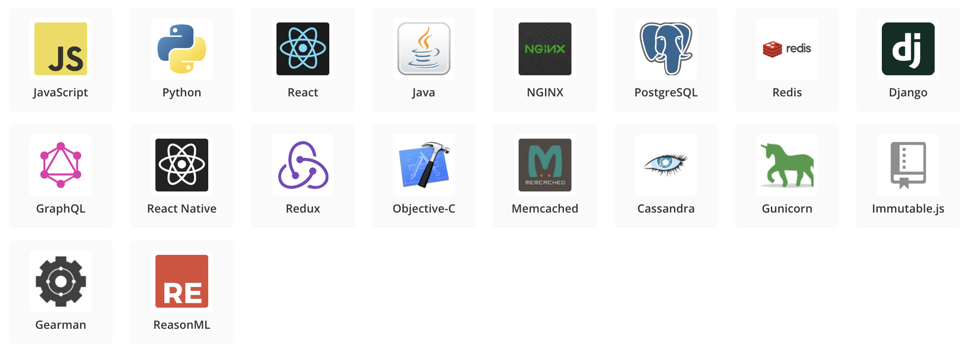This screenshot has width=980, height=353.
Task: Open the Memcached M logo
Action: click(x=545, y=165)
